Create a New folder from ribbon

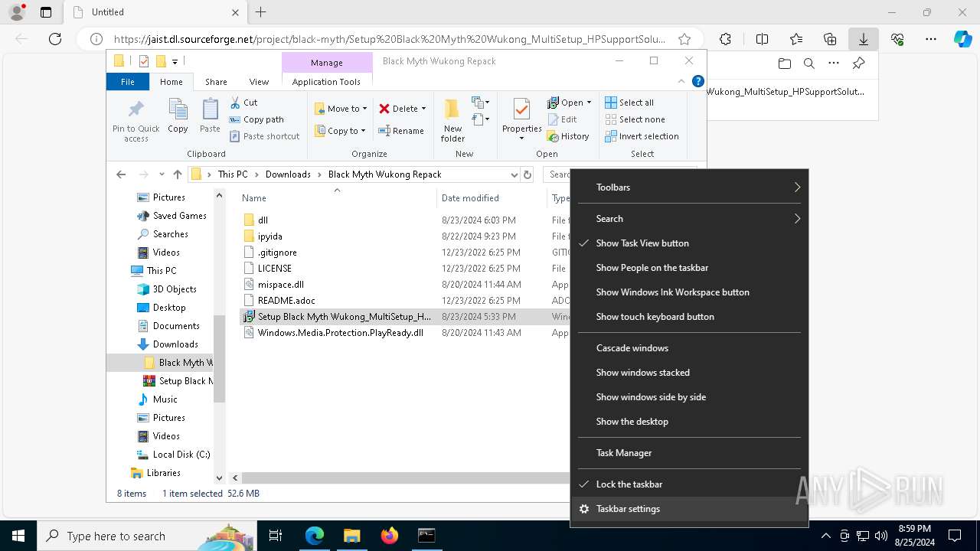(452, 120)
